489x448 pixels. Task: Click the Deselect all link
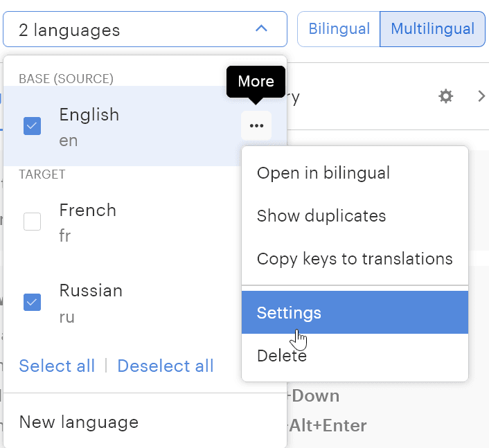166,366
